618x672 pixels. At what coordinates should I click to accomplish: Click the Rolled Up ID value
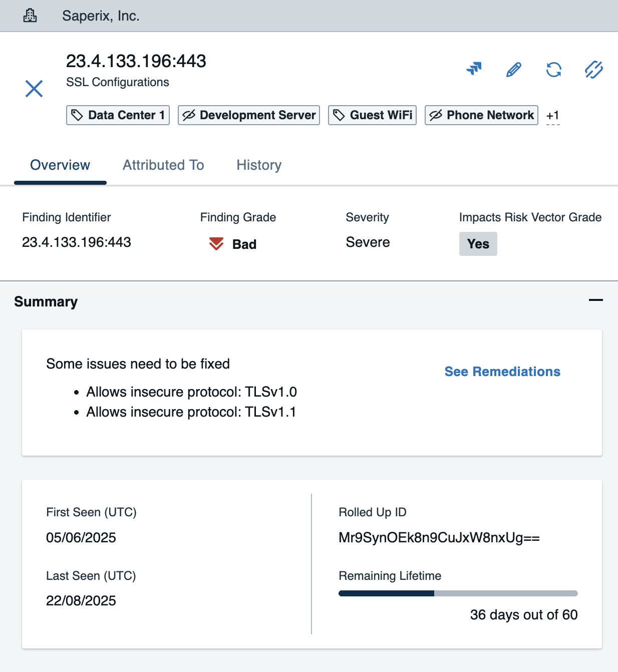(439, 538)
